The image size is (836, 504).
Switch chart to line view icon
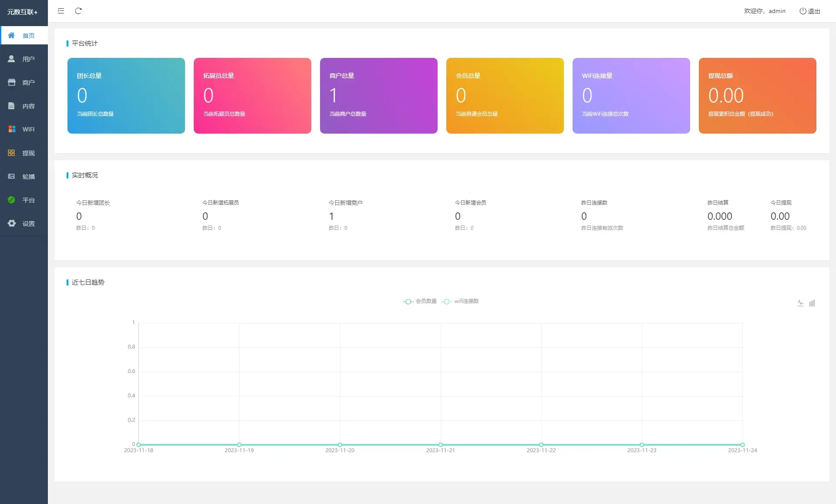coord(800,303)
